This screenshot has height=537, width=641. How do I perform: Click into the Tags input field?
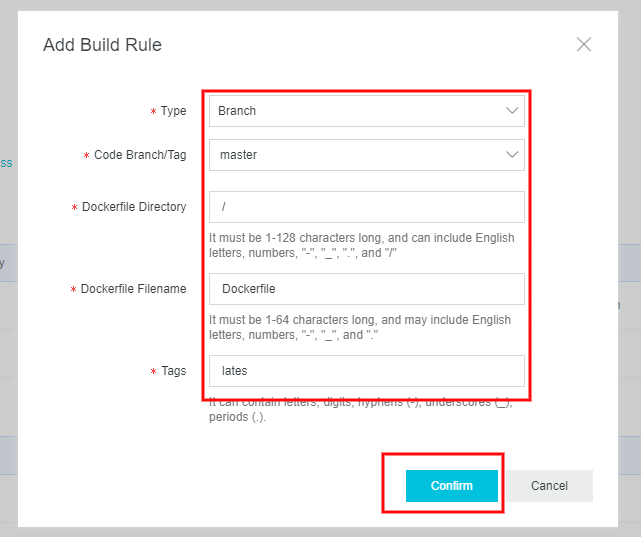366,371
